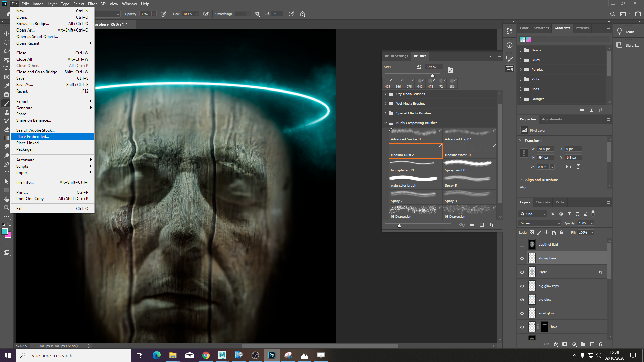Image resolution: width=644 pixels, height=362 pixels.
Task: Hide the atmosphere layer
Action: pyautogui.click(x=522, y=258)
